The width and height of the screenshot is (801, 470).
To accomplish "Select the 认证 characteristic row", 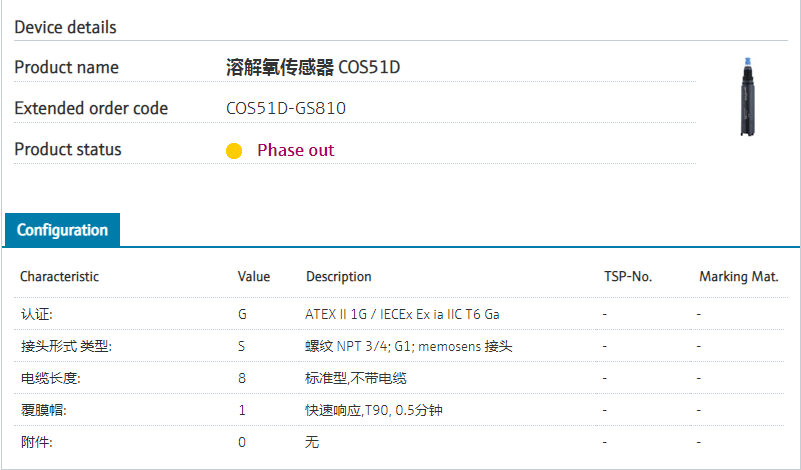I will point(38,314).
